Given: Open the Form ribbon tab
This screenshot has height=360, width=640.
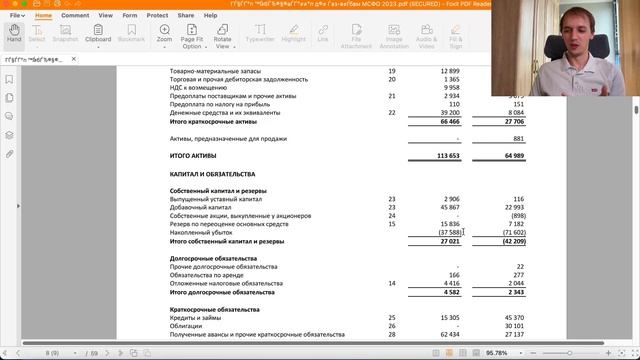Looking at the screenshot, I should tap(130, 16).
